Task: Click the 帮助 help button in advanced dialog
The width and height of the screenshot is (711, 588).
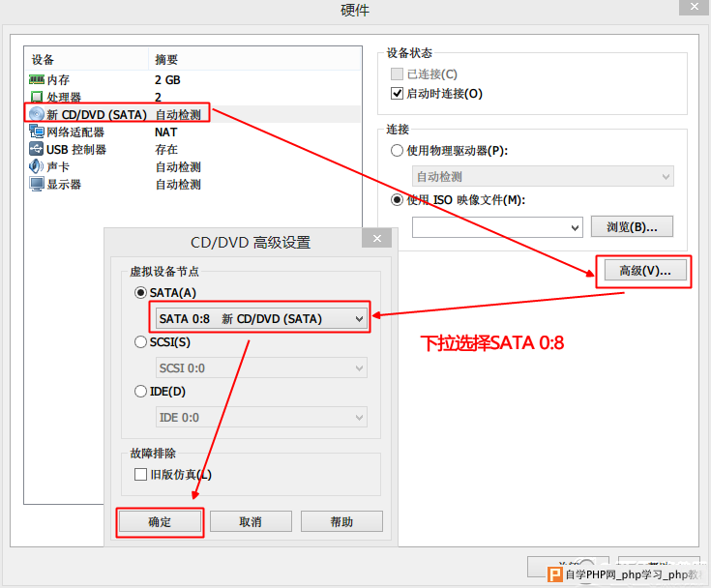Action: [x=341, y=522]
